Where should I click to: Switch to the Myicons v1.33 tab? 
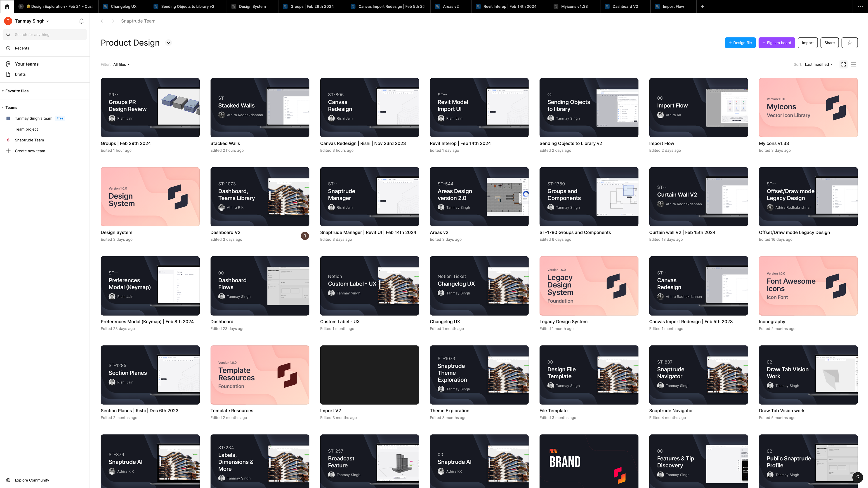point(575,6)
